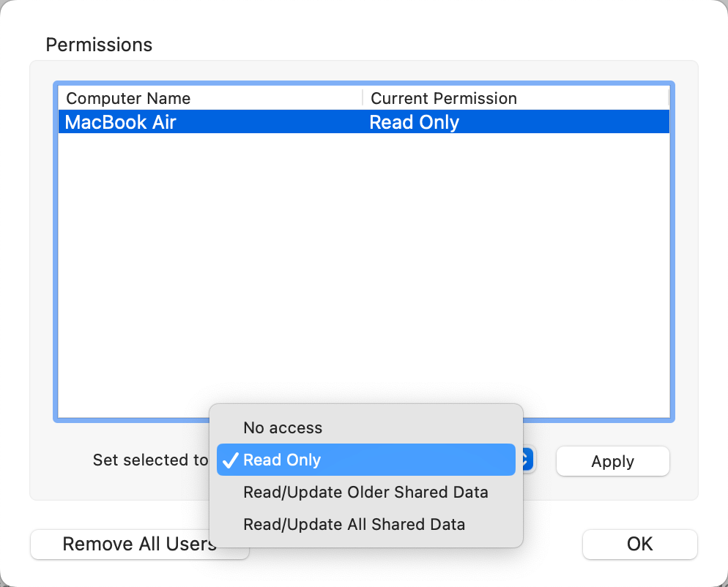Click the checkmark icon beside Read Only

[230, 460]
